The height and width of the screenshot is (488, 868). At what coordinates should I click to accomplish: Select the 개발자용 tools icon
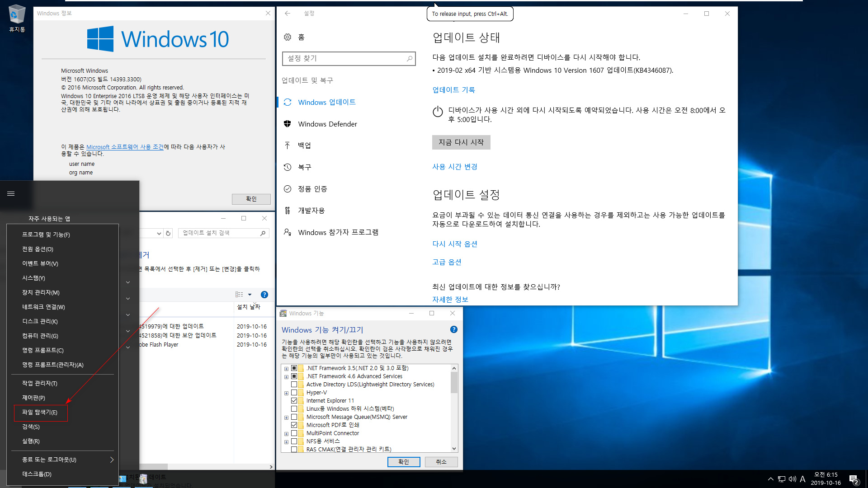[x=288, y=211]
